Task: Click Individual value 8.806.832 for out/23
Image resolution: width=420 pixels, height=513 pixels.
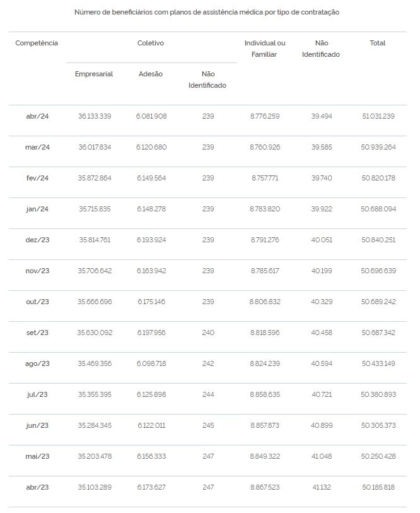Action: 265,302
